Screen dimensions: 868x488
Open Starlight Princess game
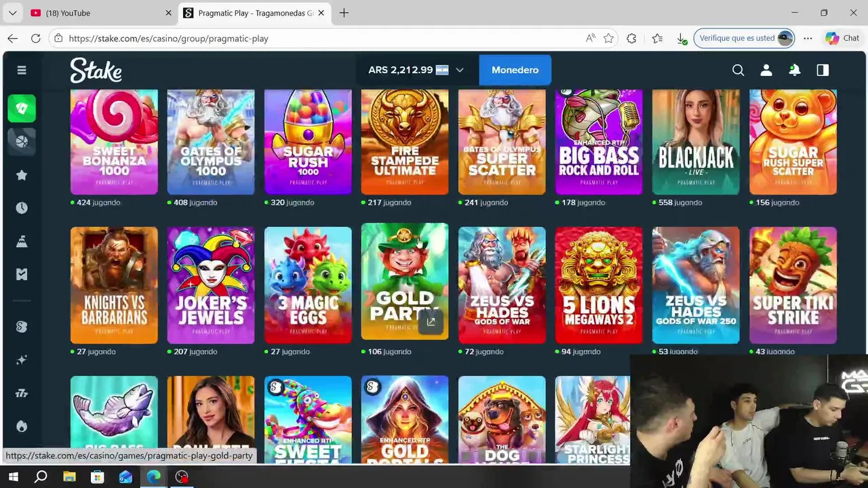click(593, 420)
